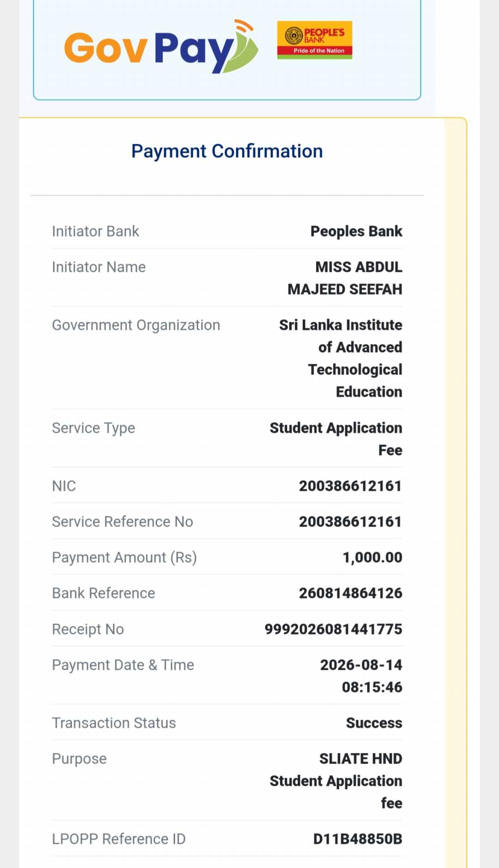
Task: Tap the Initiator Bank value Peoples Bank
Action: (x=356, y=231)
